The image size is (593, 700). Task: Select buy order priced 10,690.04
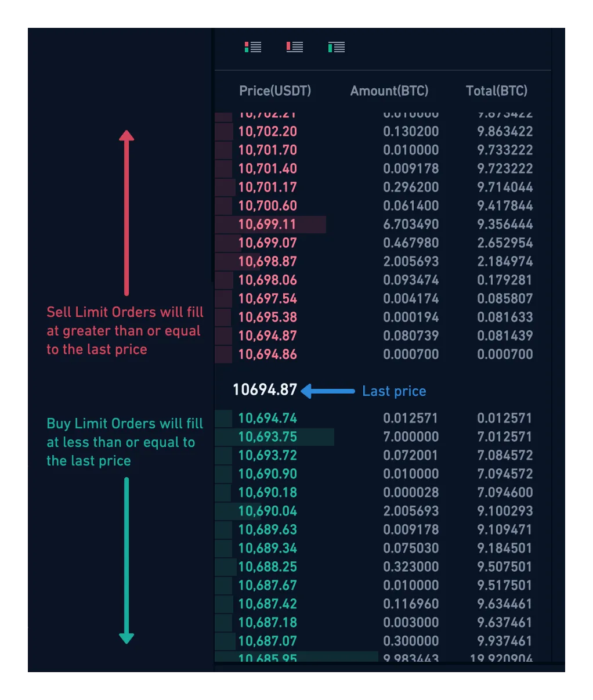[267, 511]
